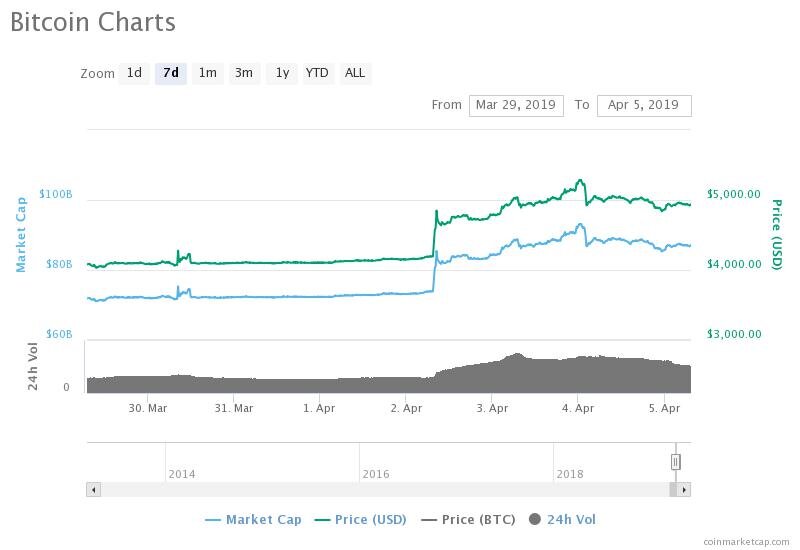This screenshot has height=550, width=800.
Task: Click the navigator scrollbar left arrow
Action: [93, 490]
